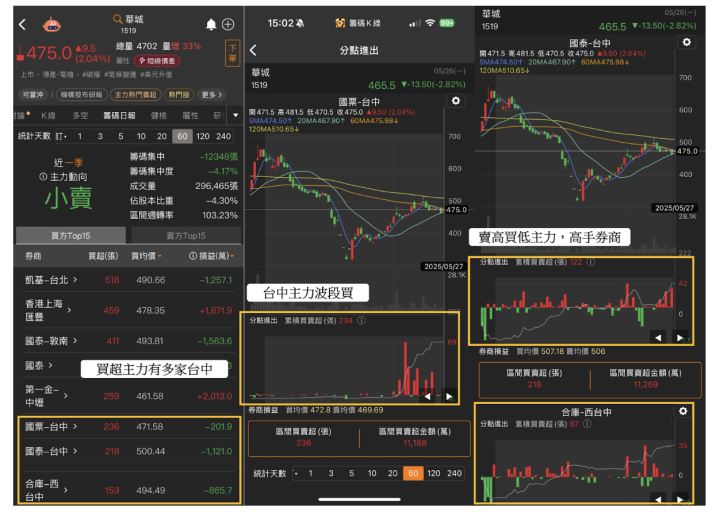Tap the cellular signal bars icon
This screenshot has width=720, height=516.
pyautogui.click(x=415, y=23)
